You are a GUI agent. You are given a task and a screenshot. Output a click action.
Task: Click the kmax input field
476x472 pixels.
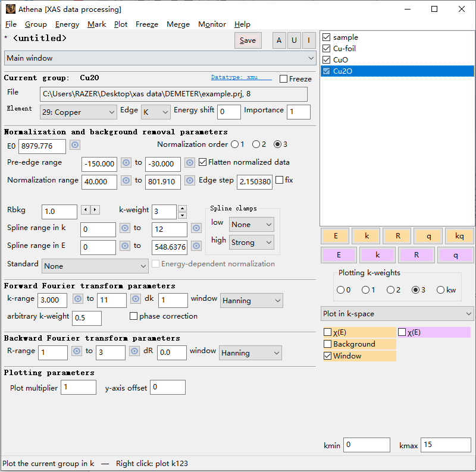(445, 445)
